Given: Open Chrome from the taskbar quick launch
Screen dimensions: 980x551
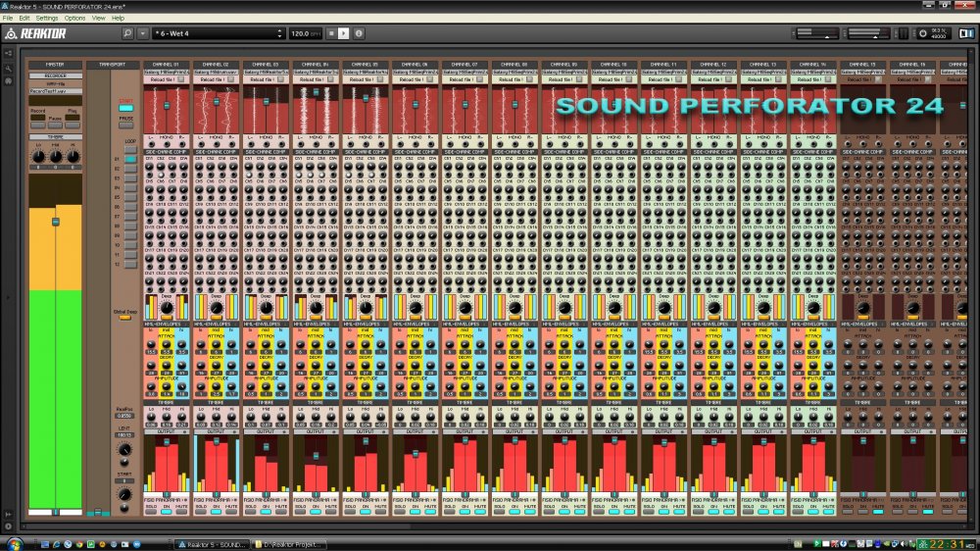Looking at the screenshot, I should [79, 545].
